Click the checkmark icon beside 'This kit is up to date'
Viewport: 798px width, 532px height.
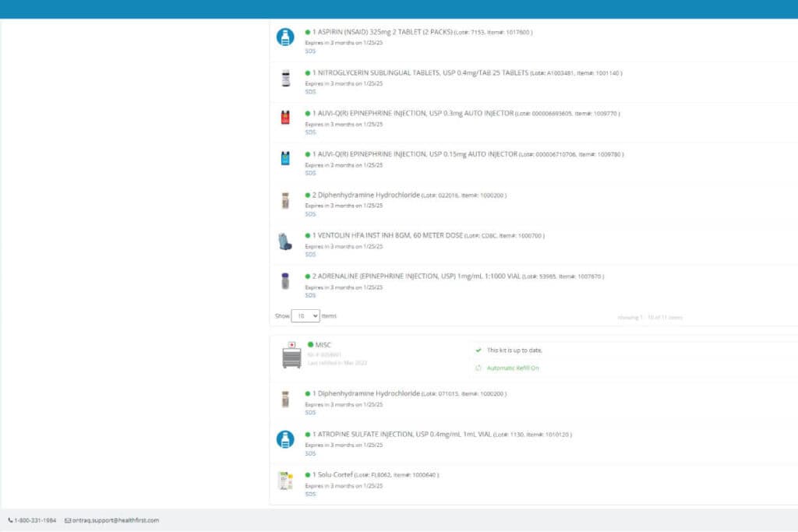coord(478,351)
